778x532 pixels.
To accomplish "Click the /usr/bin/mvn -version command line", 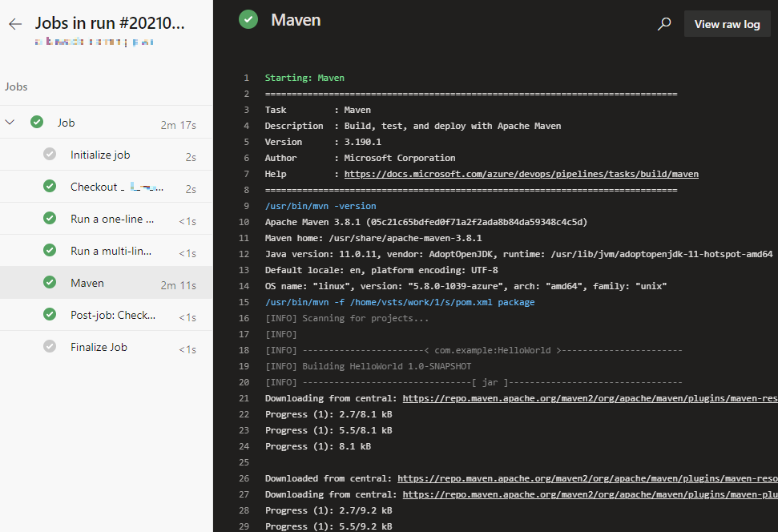I will click(319, 206).
